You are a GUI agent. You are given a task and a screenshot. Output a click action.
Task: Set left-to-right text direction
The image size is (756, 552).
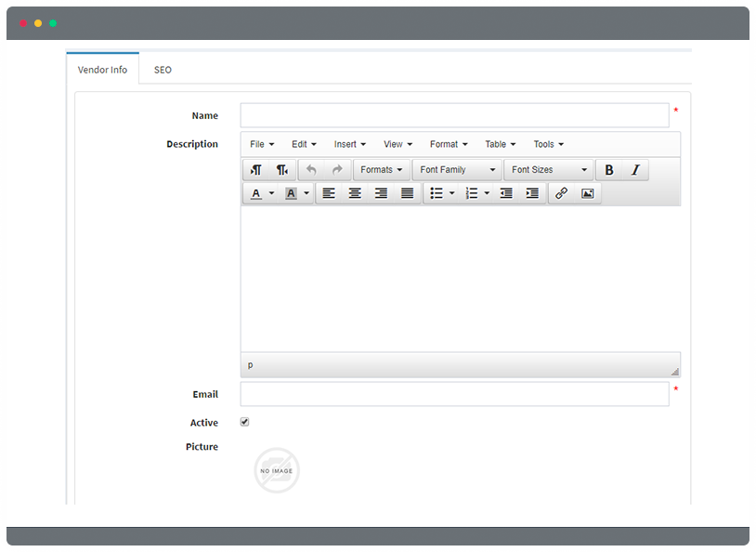pos(256,170)
